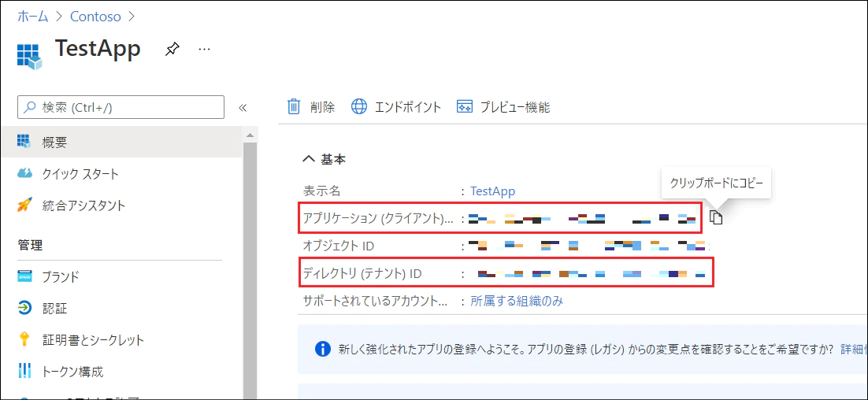The image size is (868, 400).
Task: Go to Contoso breadcrumb link
Action: (x=95, y=17)
